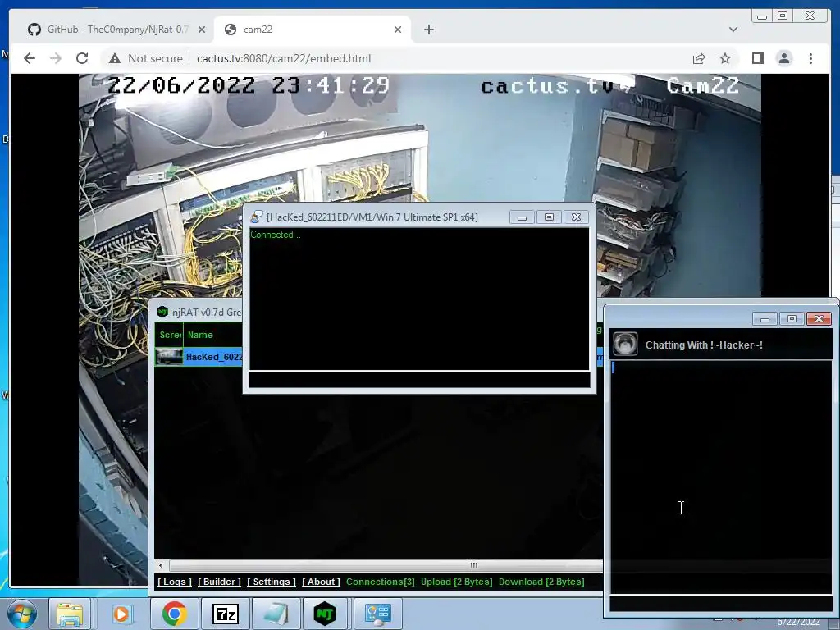Minimize the HacKed_602211ED chat window

[522, 217]
